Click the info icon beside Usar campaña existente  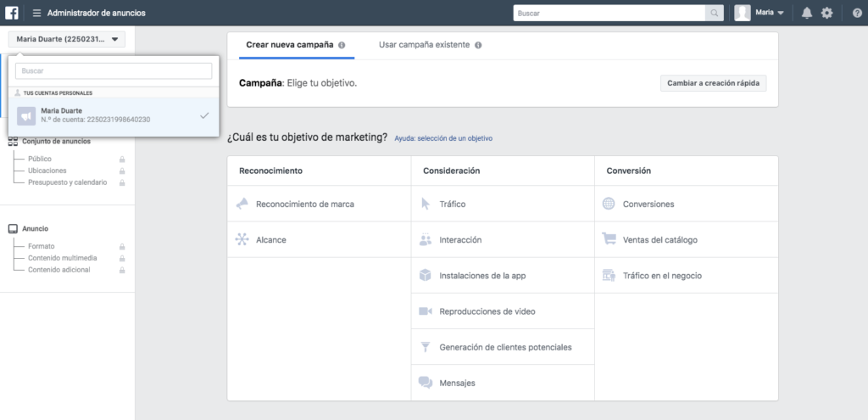tap(478, 45)
